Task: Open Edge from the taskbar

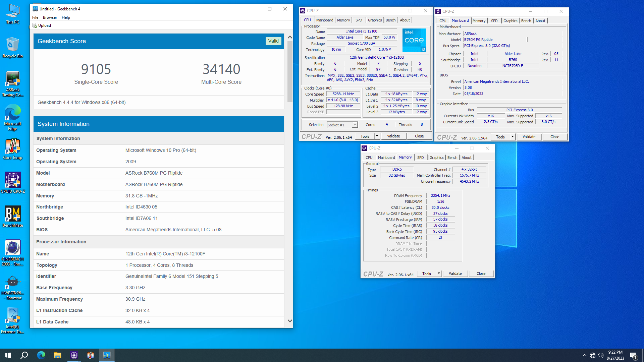Action: click(41, 355)
